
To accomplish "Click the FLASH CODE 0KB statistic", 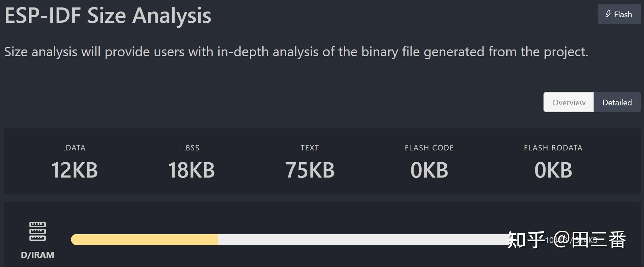I will point(429,162).
